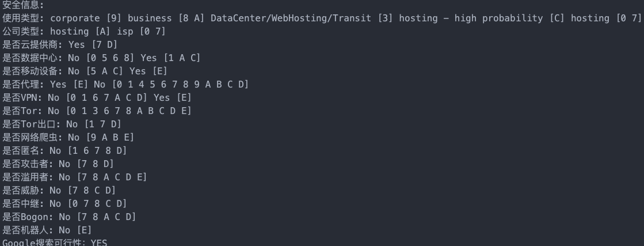Image resolution: width=644 pixels, height=246 pixels.
Task: Click the 是否数据中心 line
Action: tap(101, 58)
